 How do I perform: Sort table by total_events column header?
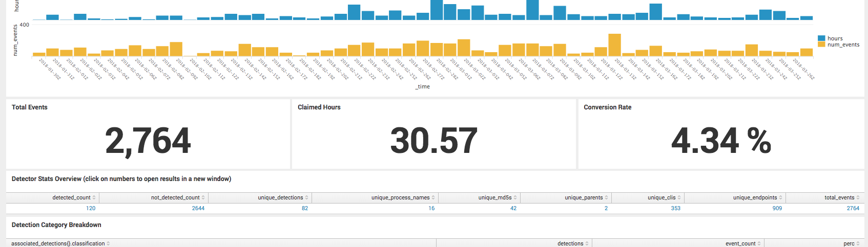tap(839, 198)
